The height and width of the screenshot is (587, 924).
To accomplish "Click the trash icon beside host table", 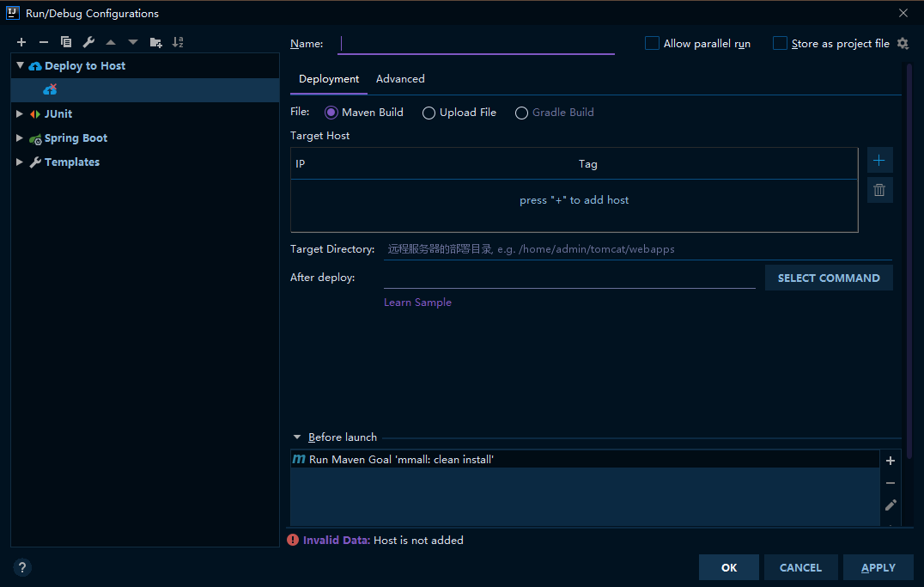I will point(879,190).
